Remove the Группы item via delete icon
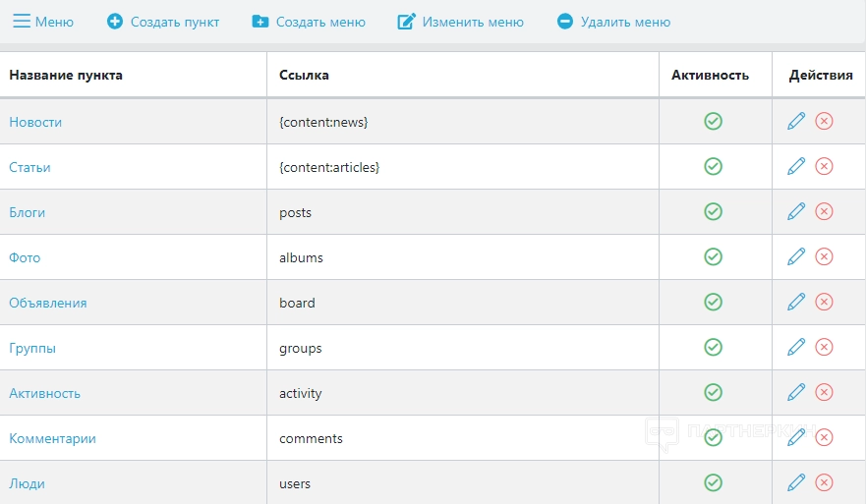This screenshot has width=866, height=504. pyautogui.click(x=825, y=347)
